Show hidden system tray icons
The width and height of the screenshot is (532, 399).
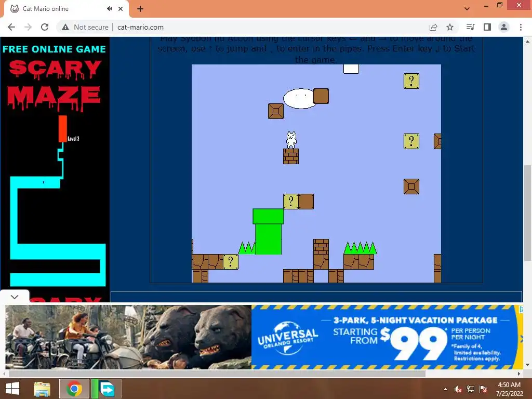click(445, 389)
